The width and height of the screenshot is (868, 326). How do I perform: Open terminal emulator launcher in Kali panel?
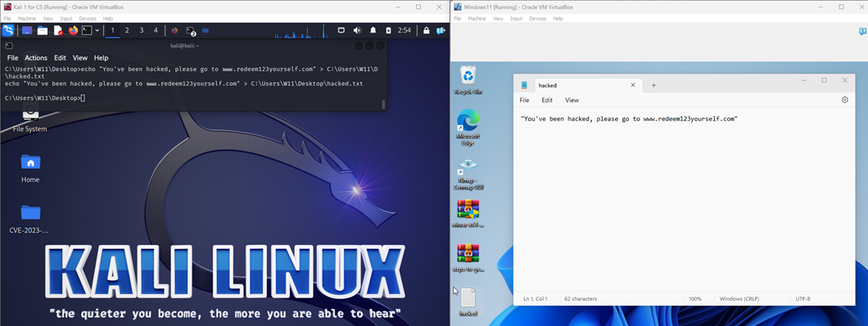coord(87,30)
